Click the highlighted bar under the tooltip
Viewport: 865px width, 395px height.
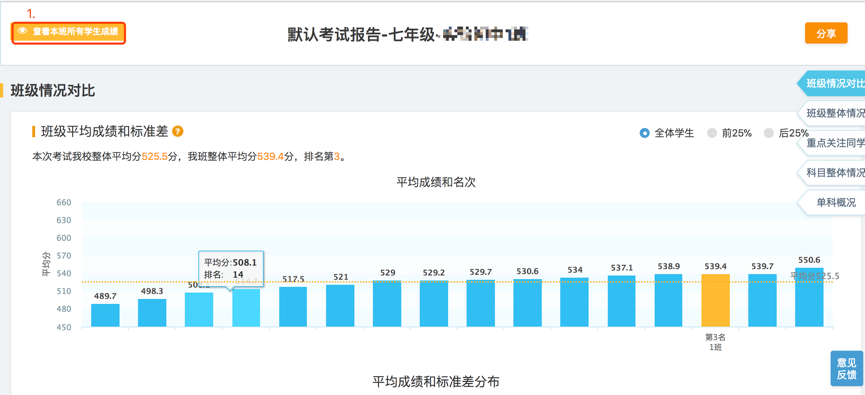(x=246, y=308)
